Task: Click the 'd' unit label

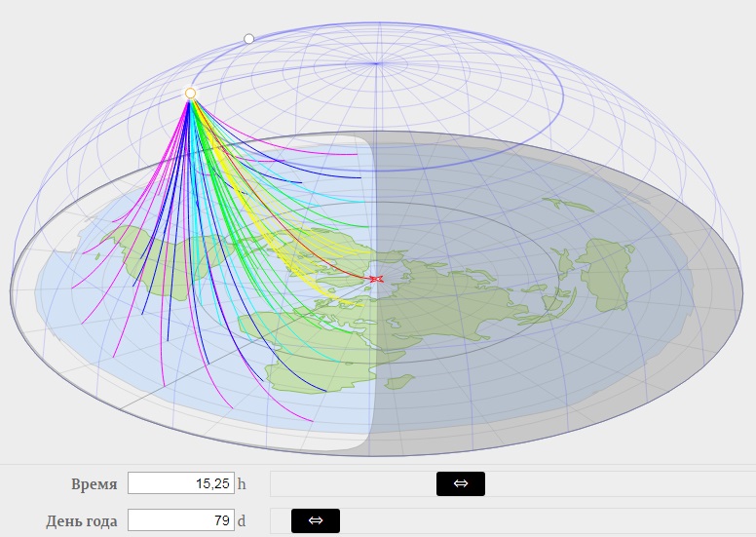Action: [x=242, y=521]
